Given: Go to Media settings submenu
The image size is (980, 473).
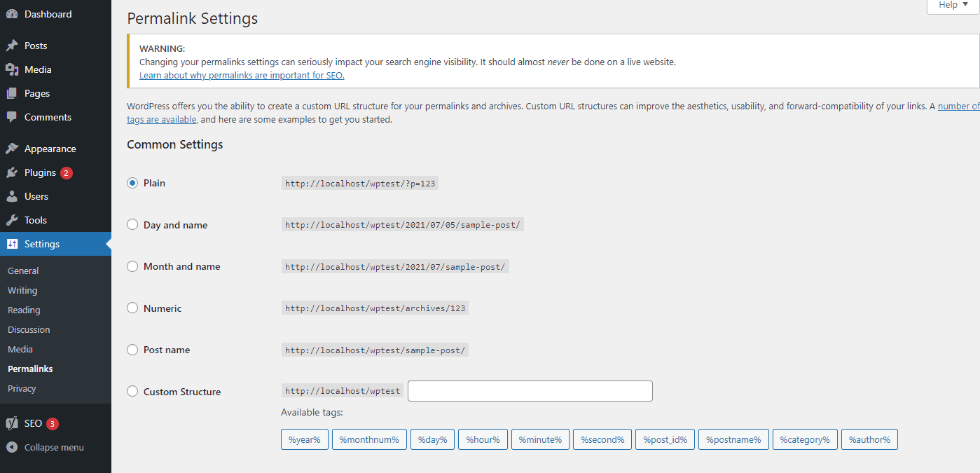Looking at the screenshot, I should pyautogui.click(x=20, y=349).
